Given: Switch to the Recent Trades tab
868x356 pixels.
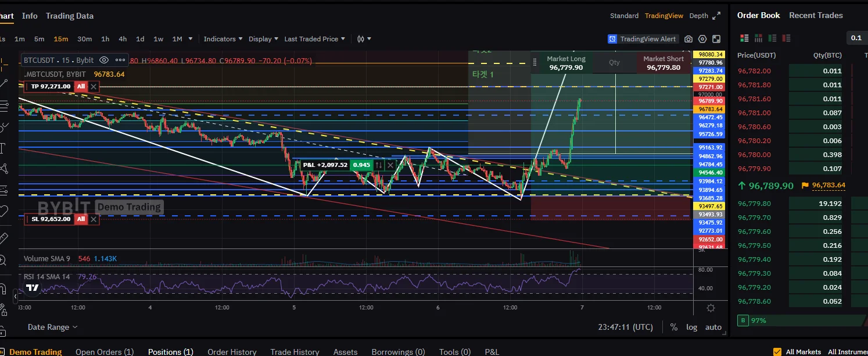Looking at the screenshot, I should click(815, 15).
